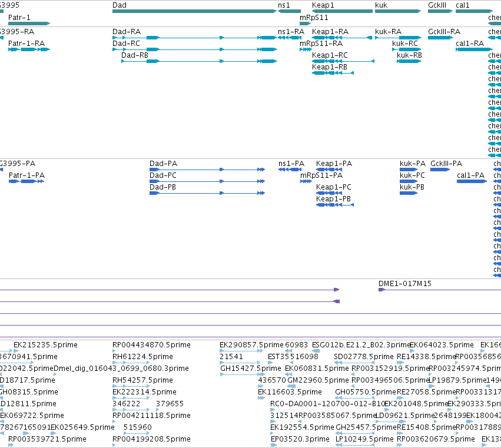Select EST RC0-DA0001-120700-012-B10
Screen dimensions: 501x448
pyautogui.click(x=328, y=404)
